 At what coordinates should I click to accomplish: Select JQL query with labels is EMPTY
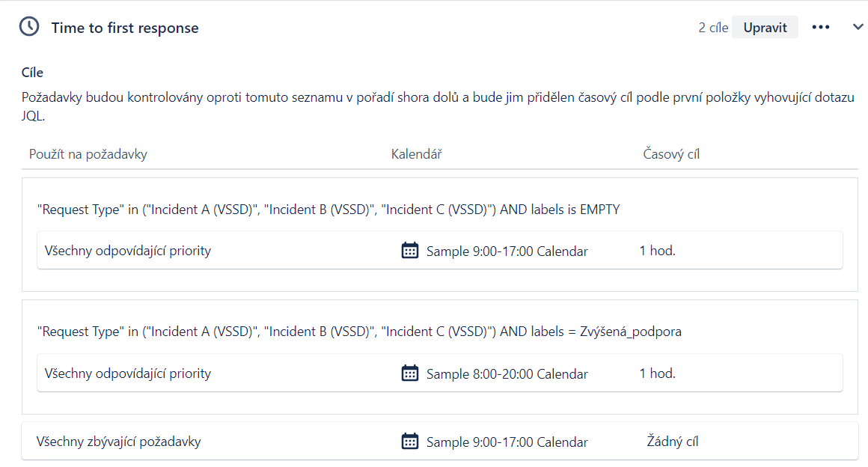tap(328, 210)
